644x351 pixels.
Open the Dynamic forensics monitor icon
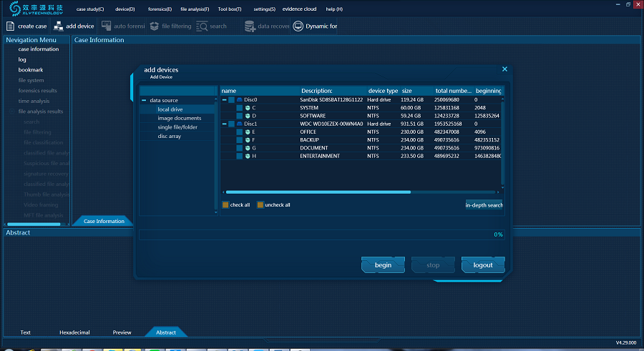click(298, 26)
